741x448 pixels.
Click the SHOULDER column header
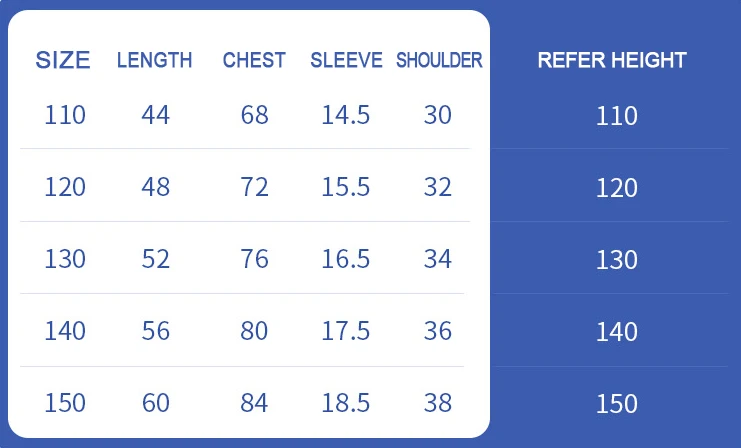click(439, 60)
